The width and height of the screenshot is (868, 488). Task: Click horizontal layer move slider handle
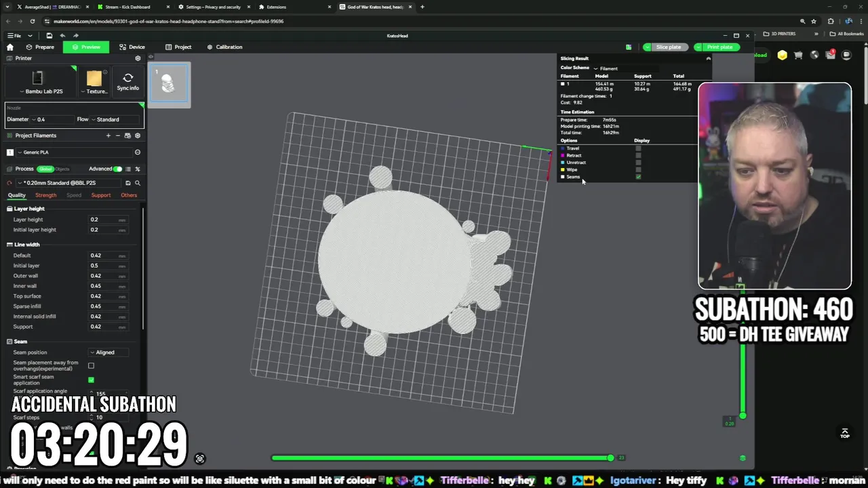pos(610,458)
